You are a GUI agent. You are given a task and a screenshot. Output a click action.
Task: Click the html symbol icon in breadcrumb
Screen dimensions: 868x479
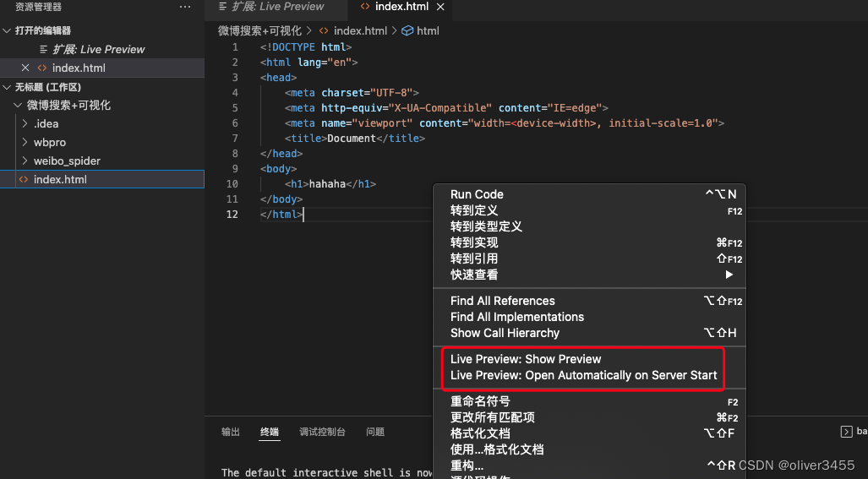pos(407,31)
